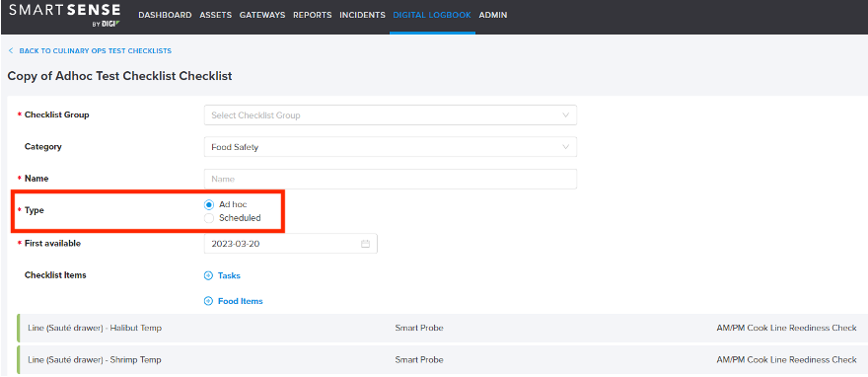This screenshot has height=377, width=868.
Task: Select the Scheduled type radio button
Action: click(x=209, y=218)
